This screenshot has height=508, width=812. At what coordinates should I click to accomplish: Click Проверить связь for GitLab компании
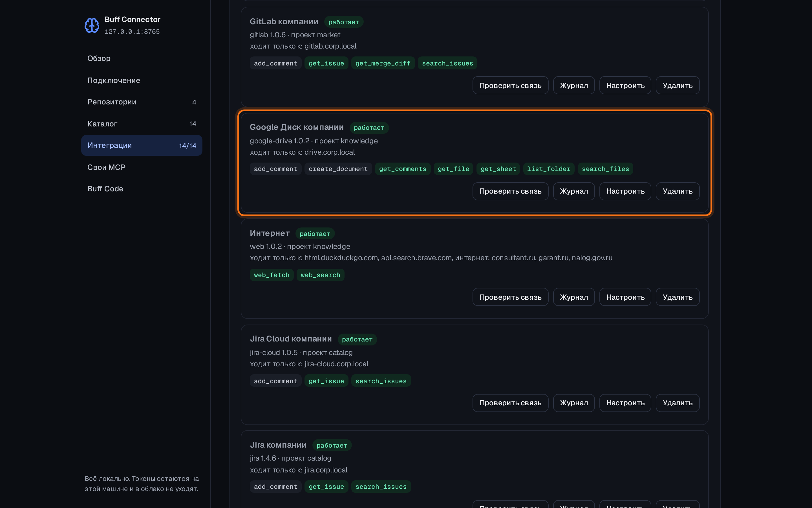tap(510, 85)
